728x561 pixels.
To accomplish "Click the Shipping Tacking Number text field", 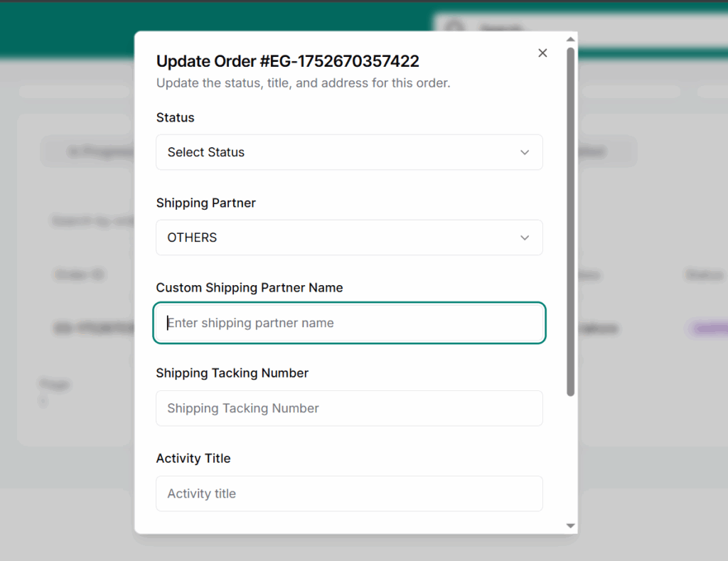I will (348, 408).
